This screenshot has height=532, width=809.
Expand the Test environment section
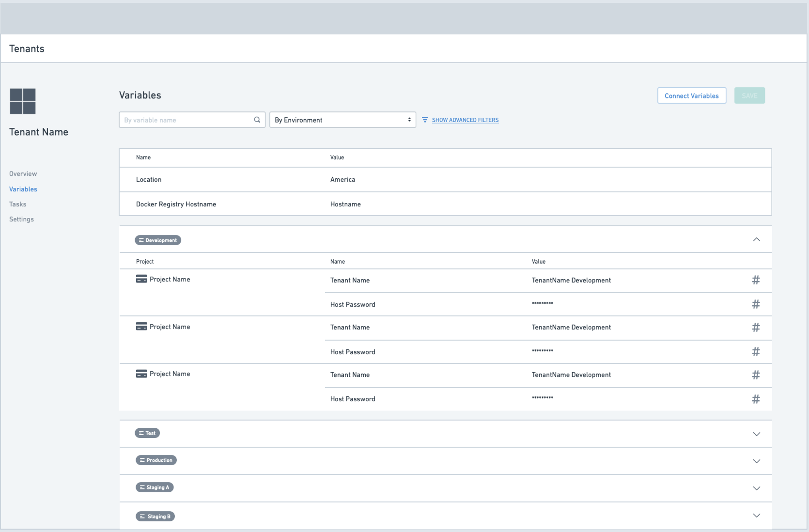[x=756, y=434]
